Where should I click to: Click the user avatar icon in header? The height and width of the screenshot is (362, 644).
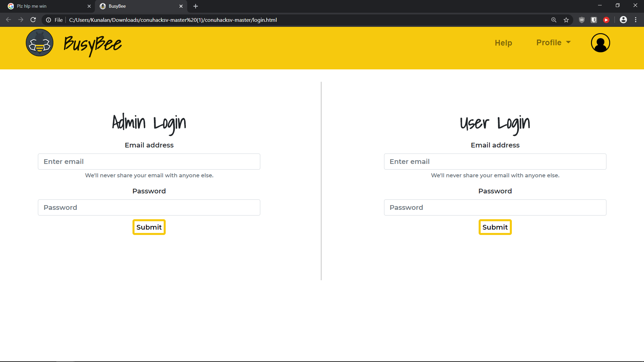(600, 43)
